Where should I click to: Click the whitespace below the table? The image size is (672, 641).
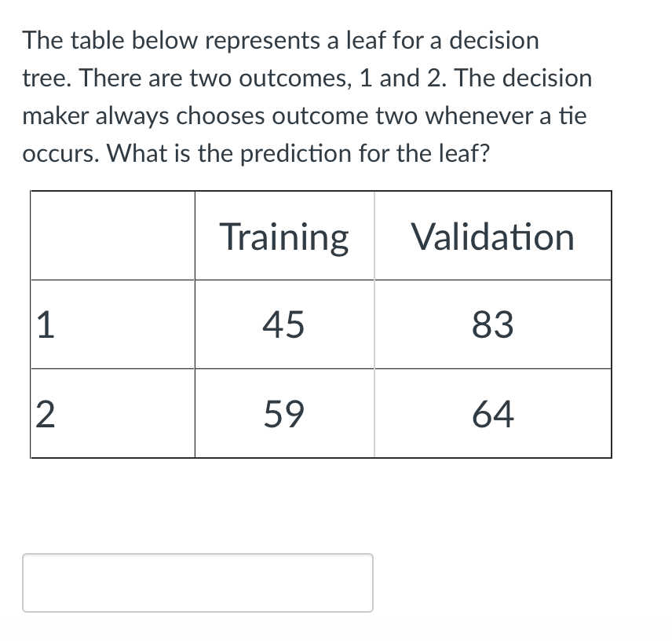(322, 503)
